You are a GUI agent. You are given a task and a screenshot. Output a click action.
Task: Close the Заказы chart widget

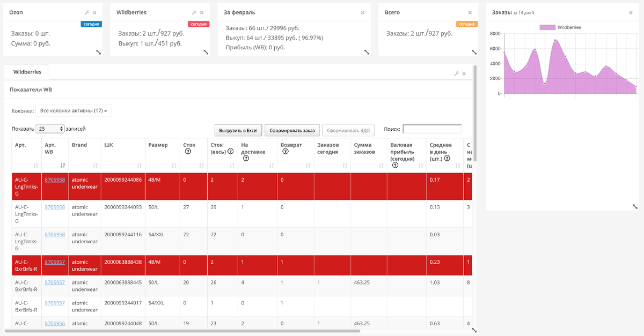coord(631,12)
